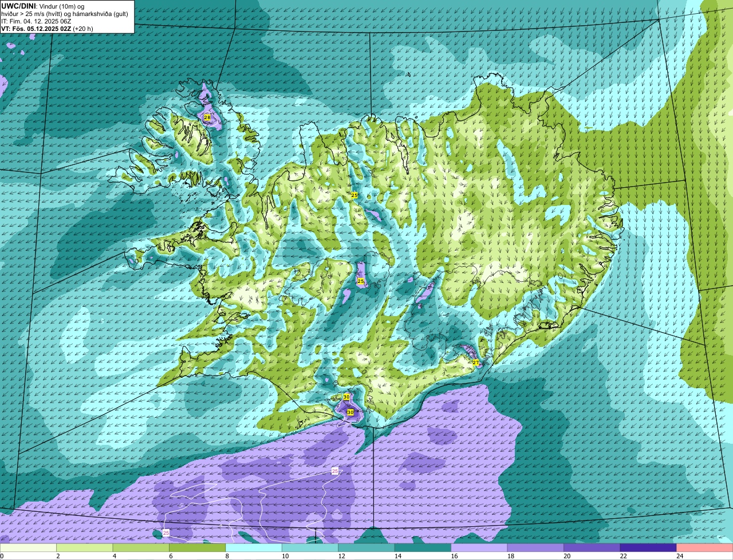Select the violet 20–22 legend swatch

click(592, 548)
